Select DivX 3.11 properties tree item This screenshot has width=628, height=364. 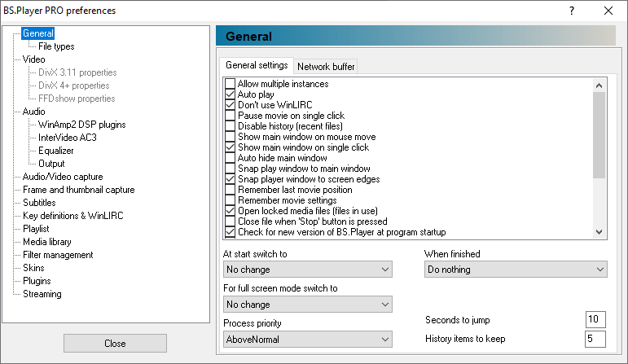77,72
